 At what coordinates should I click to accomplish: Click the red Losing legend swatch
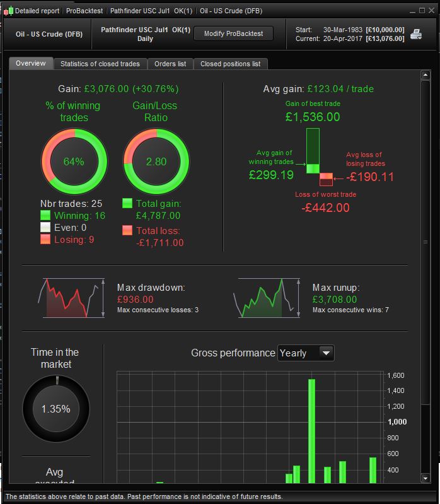[45, 239]
